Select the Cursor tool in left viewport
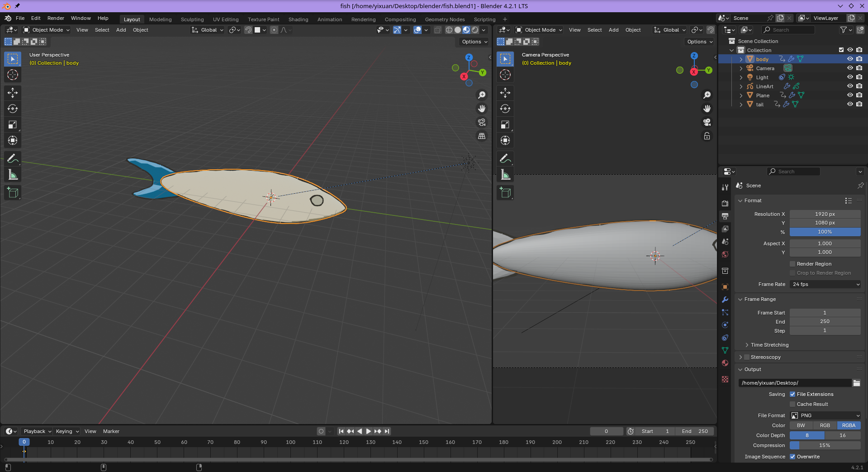Screen dimensions: 868x472 [x=13, y=75]
